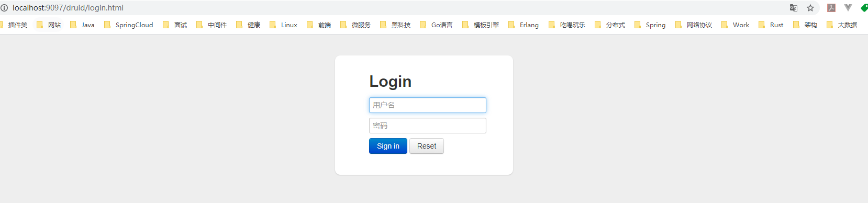The height and width of the screenshot is (203, 868).
Task: Select the localhost:9097/druid/login.html address text
Action: click(x=68, y=8)
